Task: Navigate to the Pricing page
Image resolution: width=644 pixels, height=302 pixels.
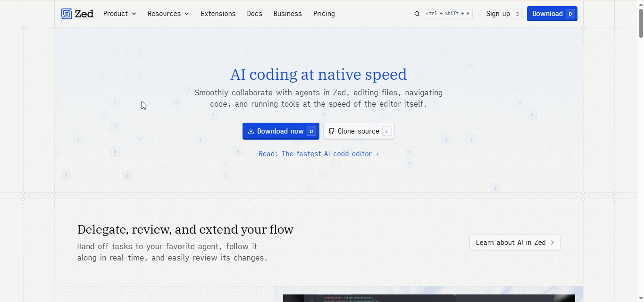Action: click(x=324, y=14)
